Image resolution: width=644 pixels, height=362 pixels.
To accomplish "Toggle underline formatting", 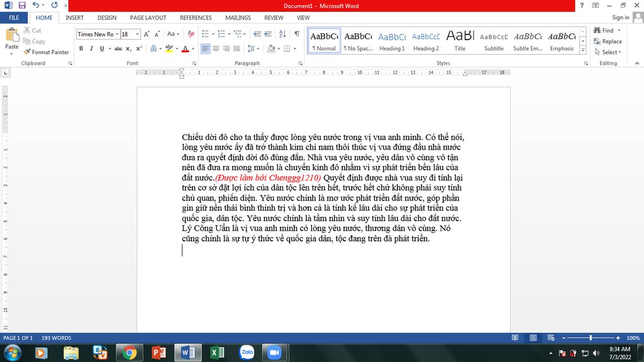I will (x=102, y=48).
